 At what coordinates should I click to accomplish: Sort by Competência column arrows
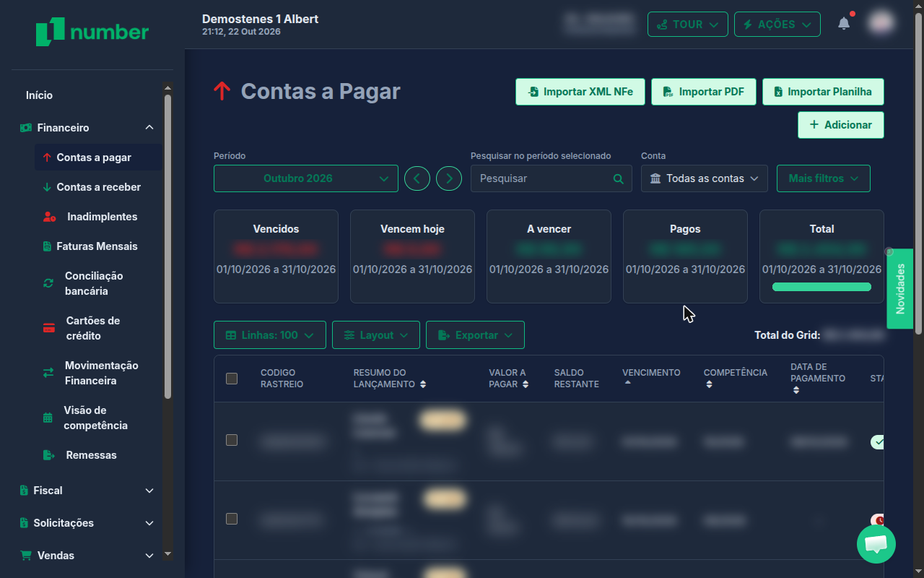(x=710, y=384)
